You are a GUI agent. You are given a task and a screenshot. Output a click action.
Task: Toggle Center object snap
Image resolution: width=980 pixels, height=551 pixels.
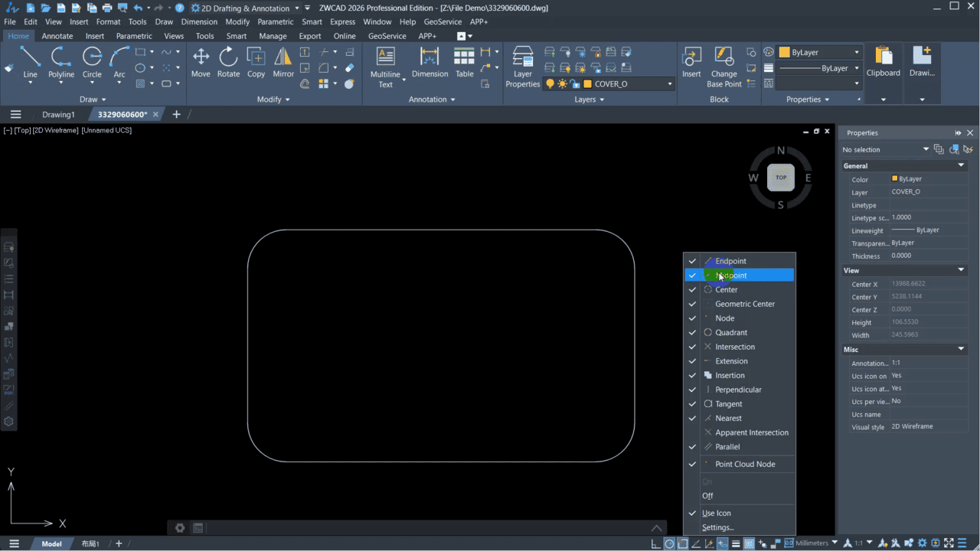pos(740,289)
